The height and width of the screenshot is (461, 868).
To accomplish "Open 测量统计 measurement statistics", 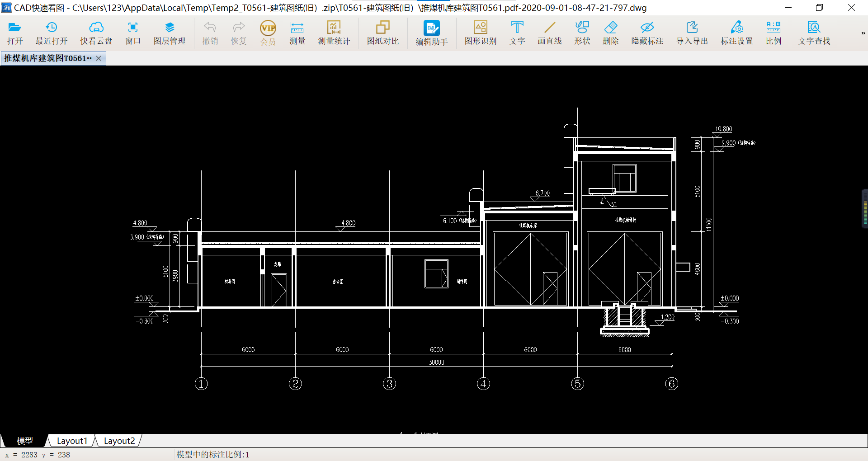I will point(334,33).
